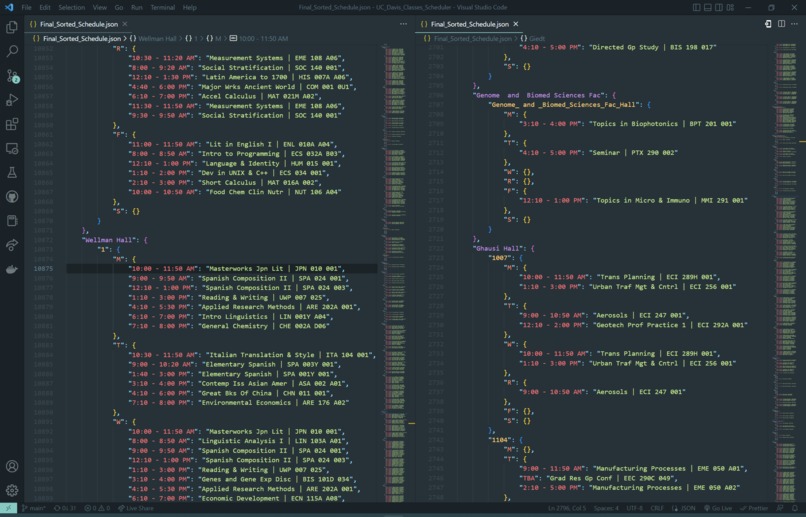Image resolution: width=806 pixels, height=517 pixels.
Task: Open the Help menu
Action: [190, 7]
